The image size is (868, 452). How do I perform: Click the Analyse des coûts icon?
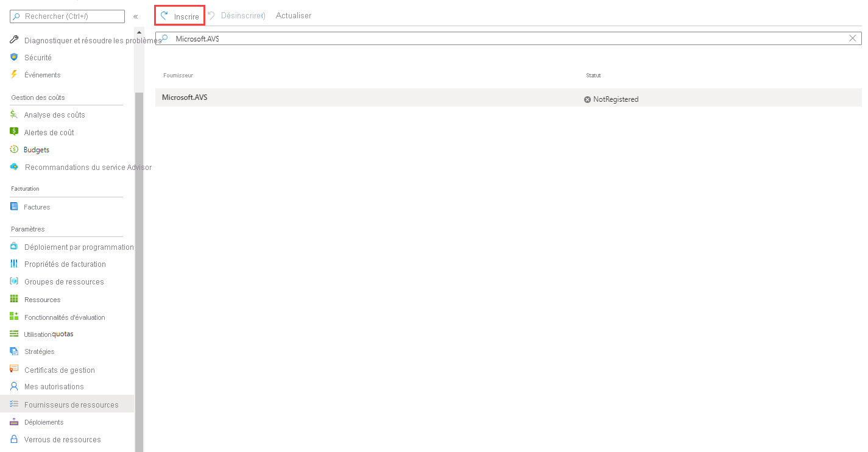coord(15,115)
